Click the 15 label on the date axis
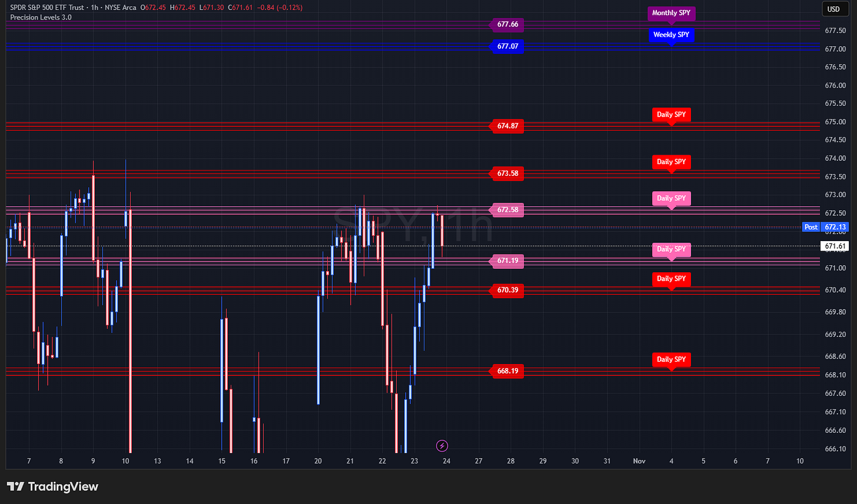The height and width of the screenshot is (504, 857). pyautogui.click(x=222, y=462)
